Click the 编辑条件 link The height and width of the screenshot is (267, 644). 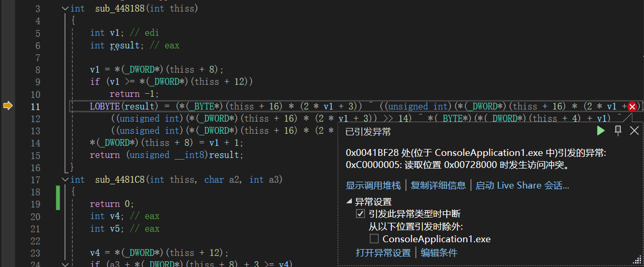pos(439,253)
